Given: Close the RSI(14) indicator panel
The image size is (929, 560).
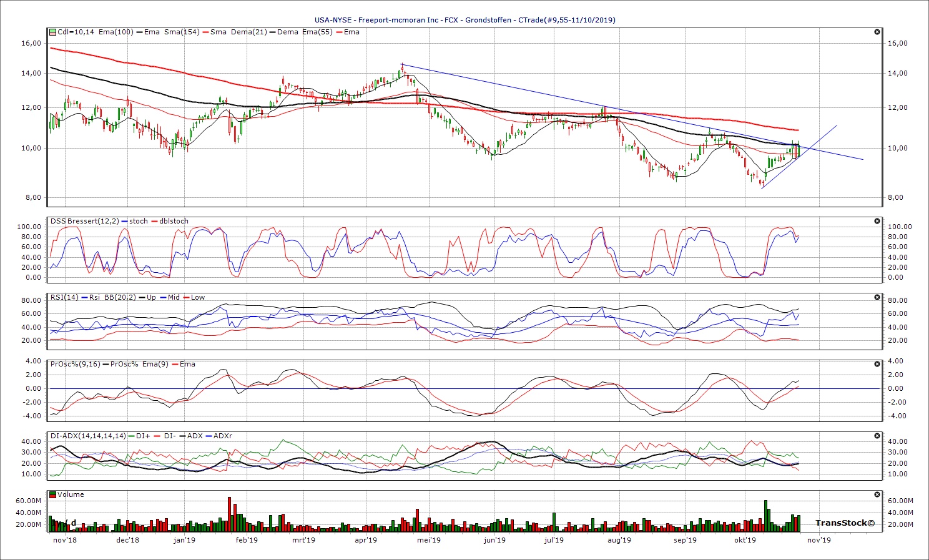Looking at the screenshot, I should [x=877, y=297].
